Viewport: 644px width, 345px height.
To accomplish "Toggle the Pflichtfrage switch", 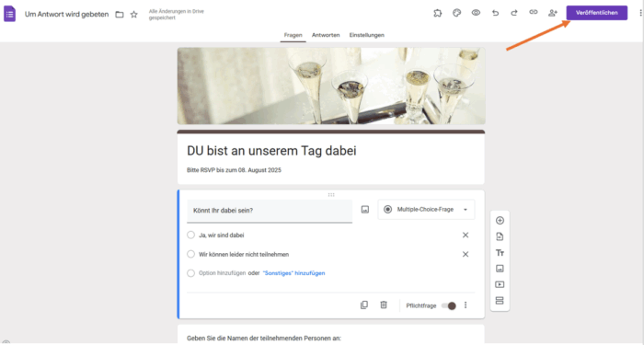I will pyautogui.click(x=449, y=305).
